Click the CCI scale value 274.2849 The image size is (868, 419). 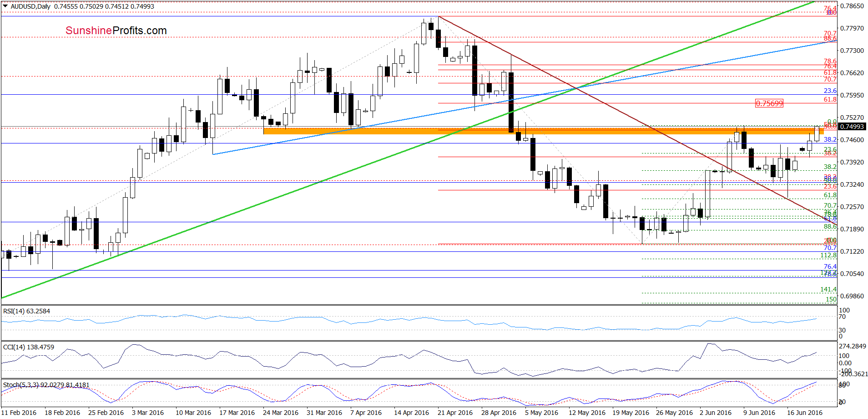click(x=853, y=346)
